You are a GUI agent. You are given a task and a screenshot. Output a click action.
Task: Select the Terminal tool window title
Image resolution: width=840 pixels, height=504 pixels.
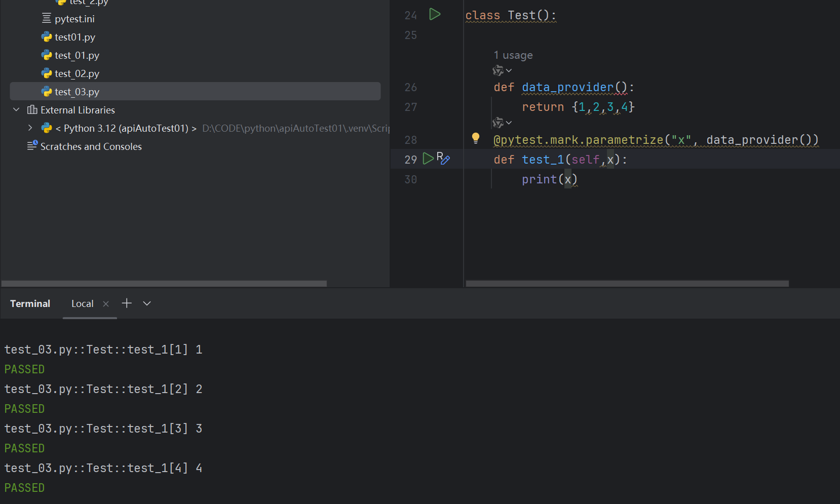[x=30, y=303]
